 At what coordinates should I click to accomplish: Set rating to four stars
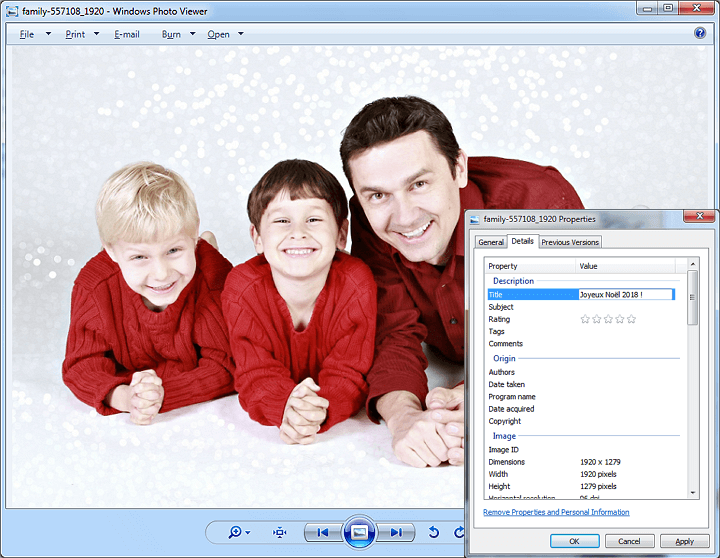pyautogui.click(x=620, y=319)
